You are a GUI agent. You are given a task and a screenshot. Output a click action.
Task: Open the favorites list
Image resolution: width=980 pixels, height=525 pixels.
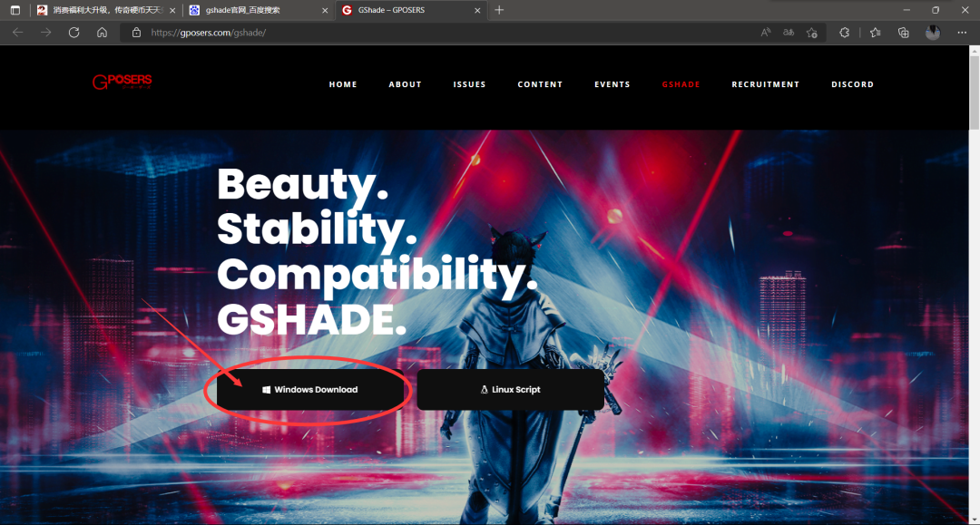pos(875,33)
